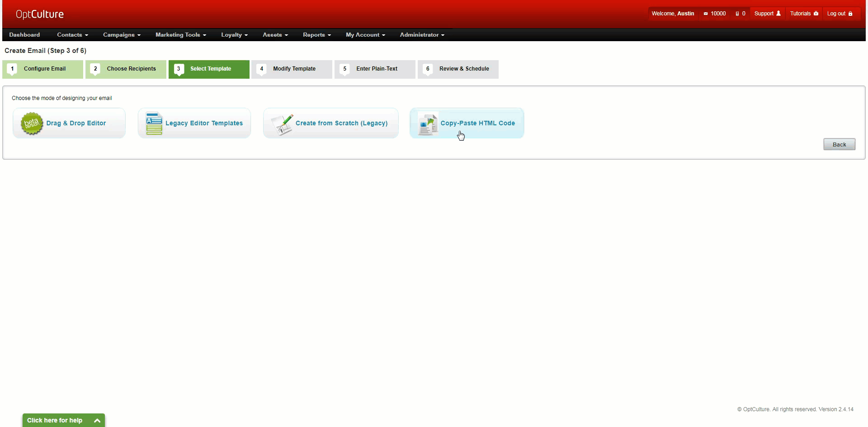Click the OptCulture logo
This screenshot has width=868, height=427.
(40, 14)
